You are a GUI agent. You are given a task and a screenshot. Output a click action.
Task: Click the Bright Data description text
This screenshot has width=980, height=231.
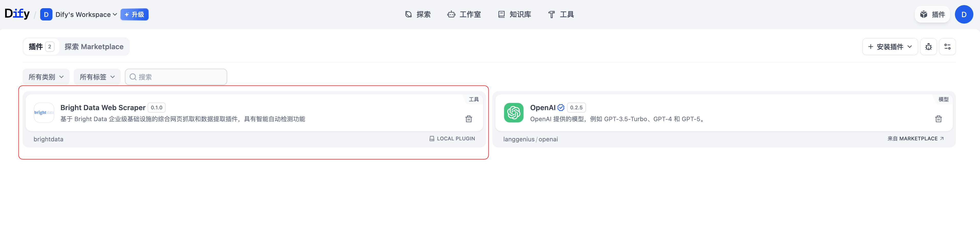(183, 119)
